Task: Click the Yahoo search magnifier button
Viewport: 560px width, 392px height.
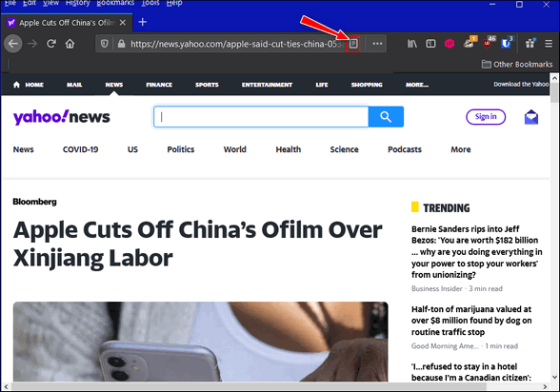Action: (x=386, y=117)
